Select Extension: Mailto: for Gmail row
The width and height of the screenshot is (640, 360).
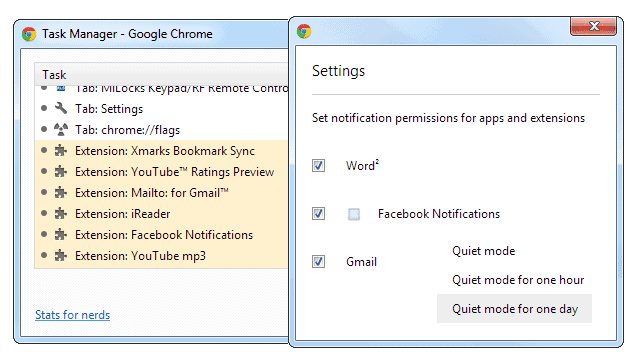(x=162, y=193)
